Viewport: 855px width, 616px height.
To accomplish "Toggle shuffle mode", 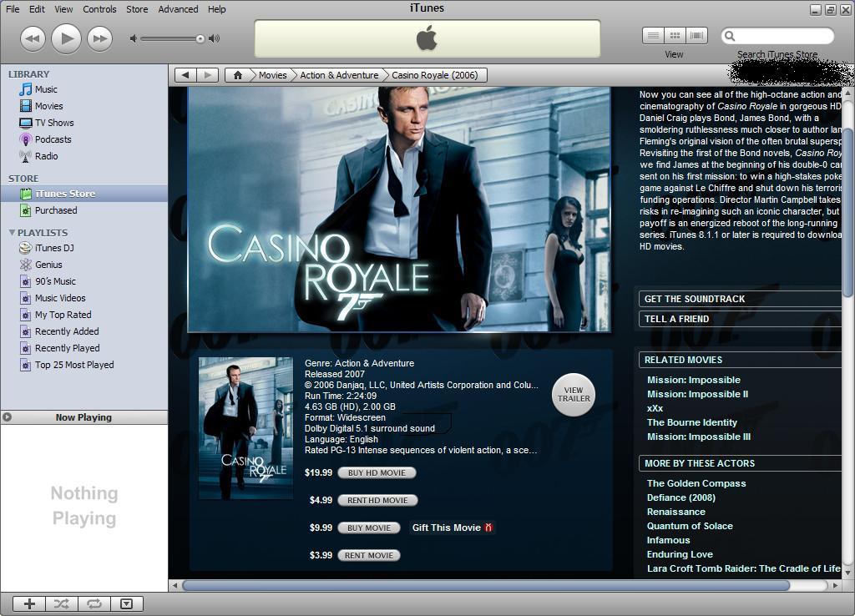I will click(x=62, y=603).
